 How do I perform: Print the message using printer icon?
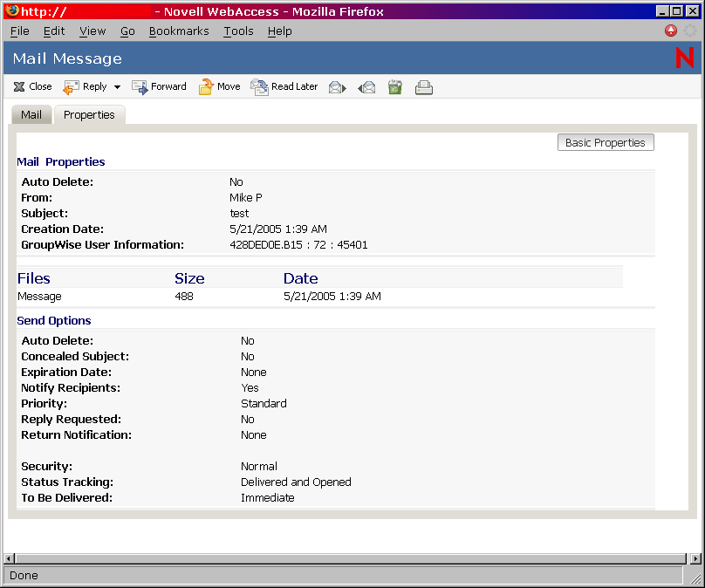tap(424, 87)
